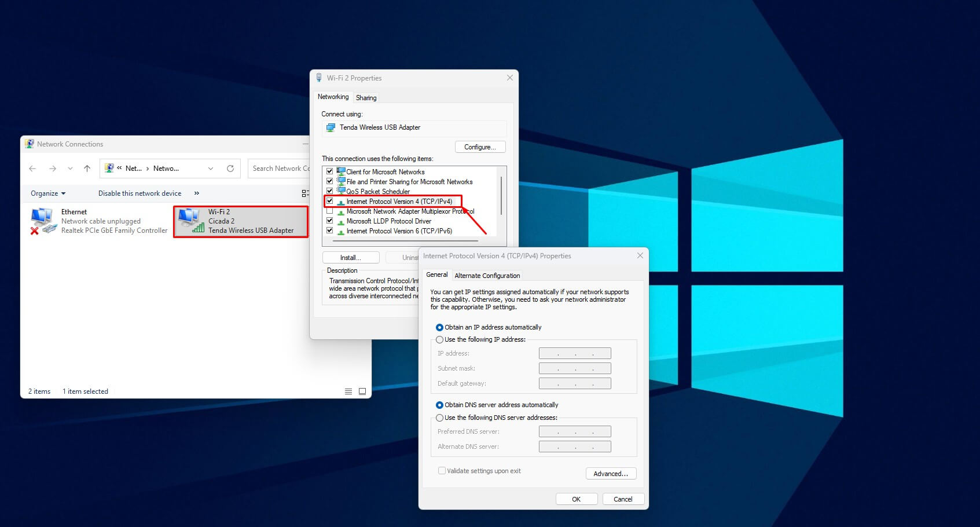Select File and Printer Sharing row

(409, 182)
